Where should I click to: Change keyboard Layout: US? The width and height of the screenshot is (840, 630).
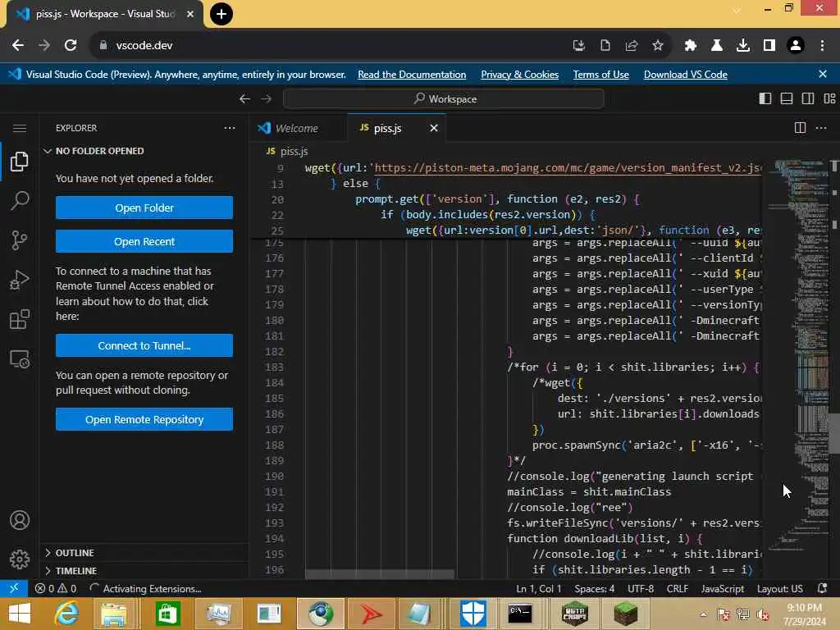[x=779, y=589]
